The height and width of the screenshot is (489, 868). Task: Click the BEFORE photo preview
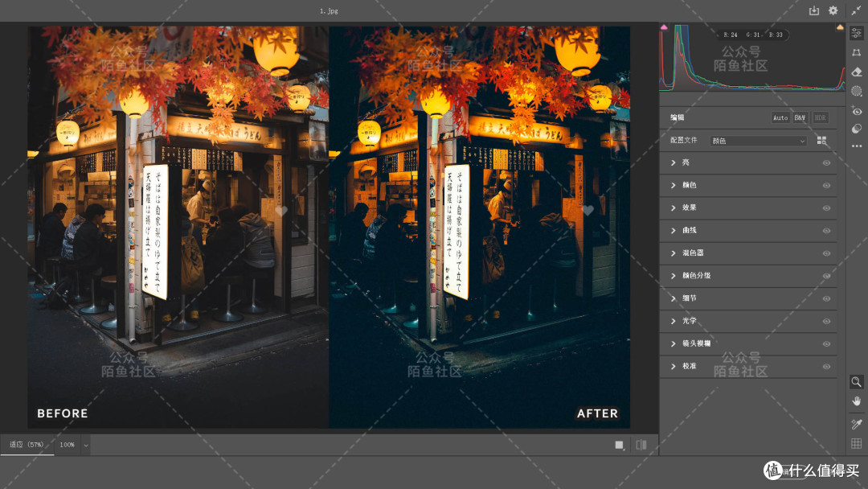pos(178,227)
